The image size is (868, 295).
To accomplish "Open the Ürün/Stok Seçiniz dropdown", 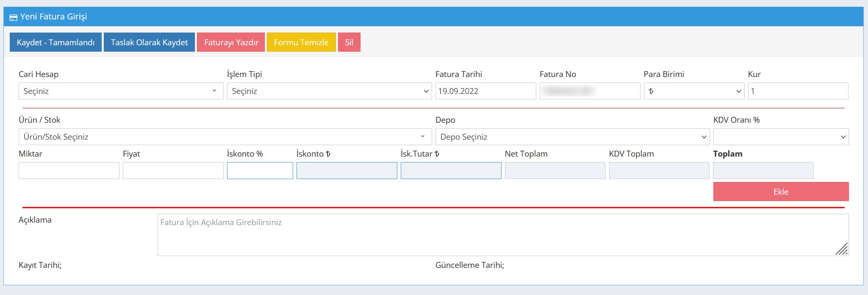I will coord(225,137).
